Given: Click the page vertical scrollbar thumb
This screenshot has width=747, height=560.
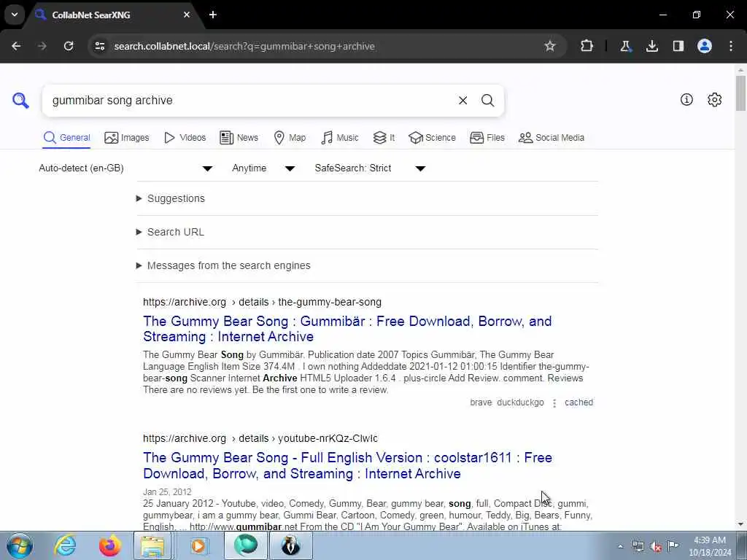Looking at the screenshot, I should (740, 93).
